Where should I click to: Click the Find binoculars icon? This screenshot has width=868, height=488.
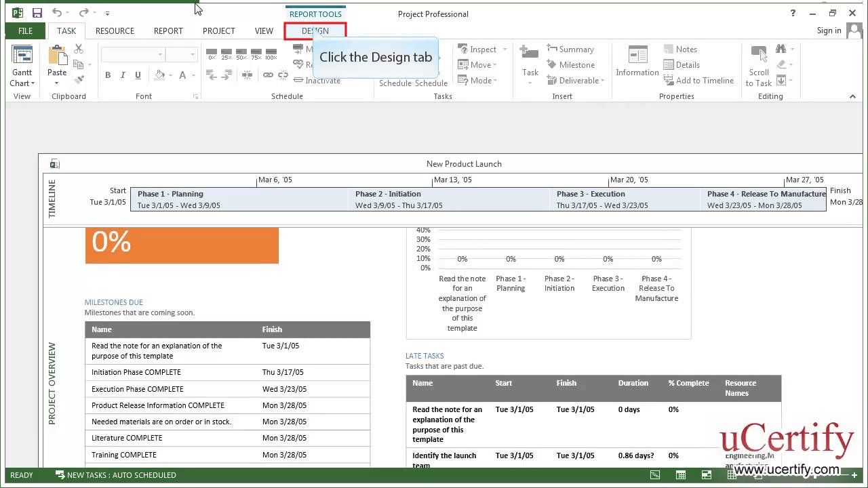pos(781,49)
